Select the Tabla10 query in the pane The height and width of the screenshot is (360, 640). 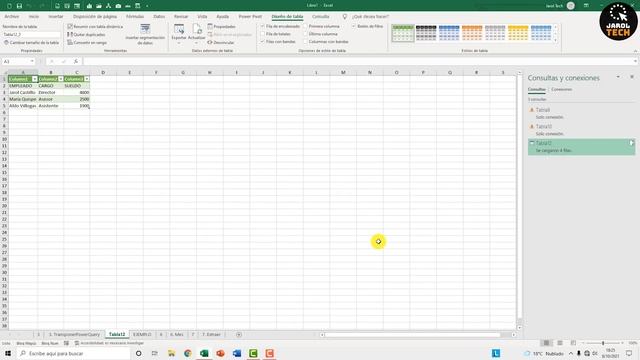click(x=581, y=130)
